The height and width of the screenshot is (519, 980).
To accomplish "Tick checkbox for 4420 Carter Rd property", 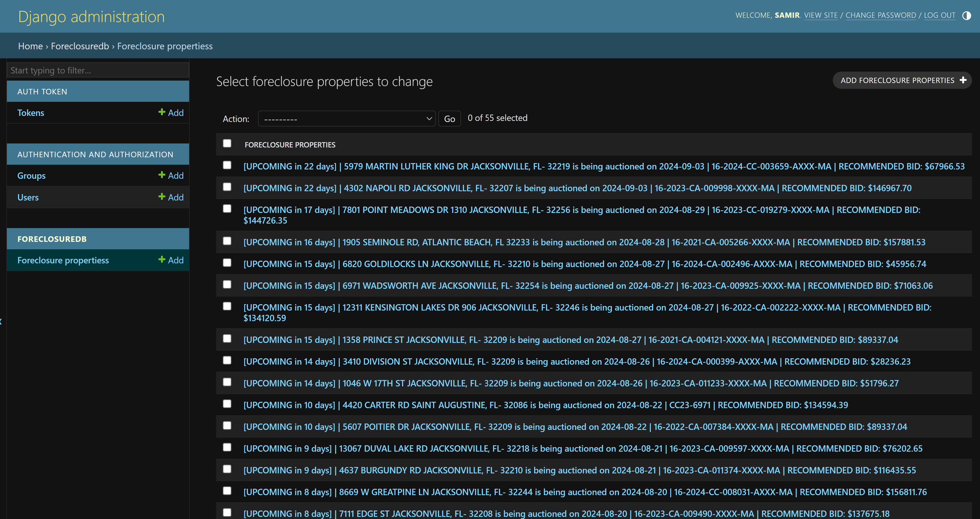I will [227, 404].
